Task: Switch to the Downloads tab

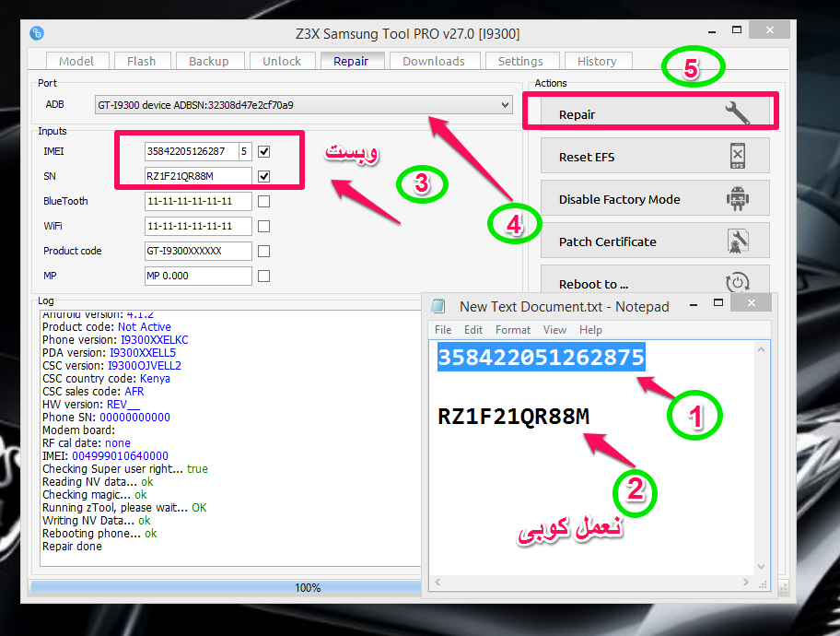Action: tap(434, 61)
